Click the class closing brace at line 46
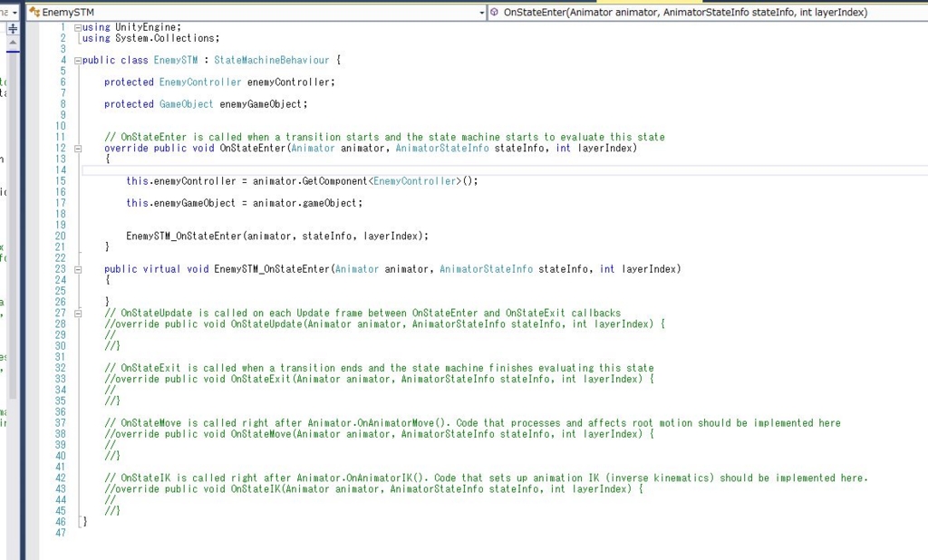Viewport: 928px width, 560px height. click(x=84, y=522)
